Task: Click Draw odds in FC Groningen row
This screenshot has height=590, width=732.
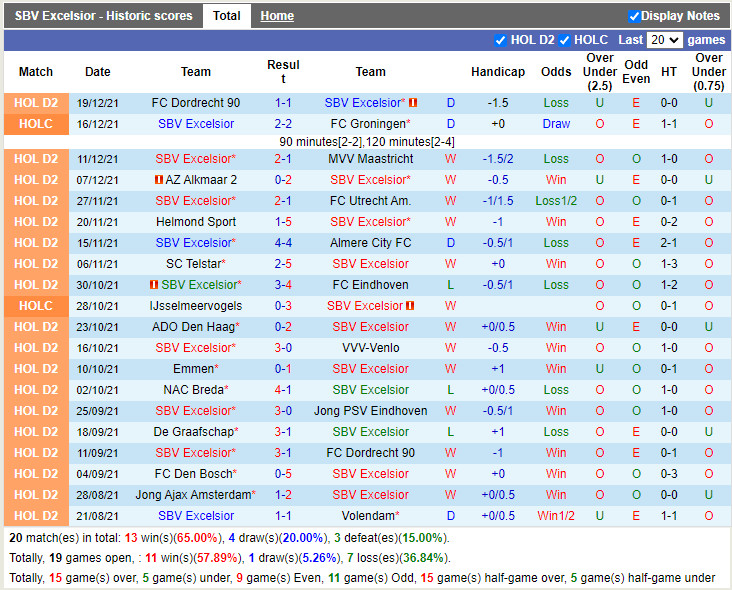Action: 556,124
